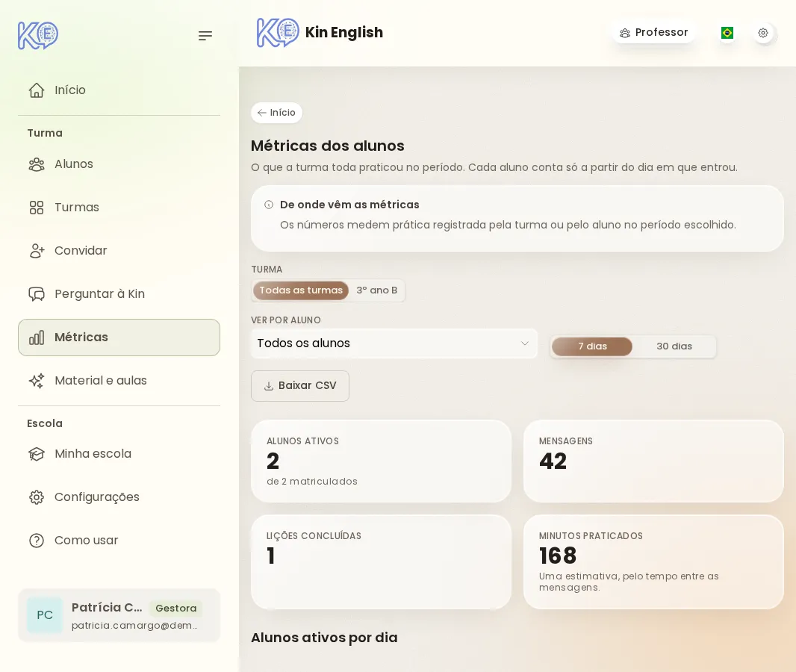Change language using the Brazil flag icon
The width and height of the screenshot is (796, 672).
coord(727,33)
